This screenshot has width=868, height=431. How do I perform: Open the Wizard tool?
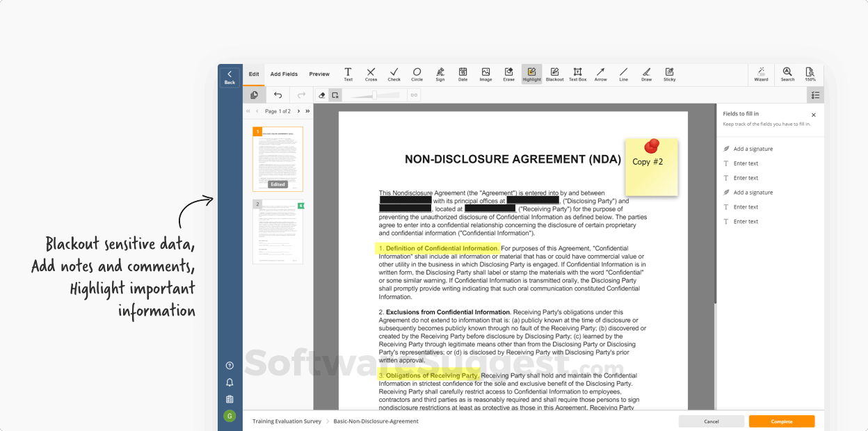point(761,74)
